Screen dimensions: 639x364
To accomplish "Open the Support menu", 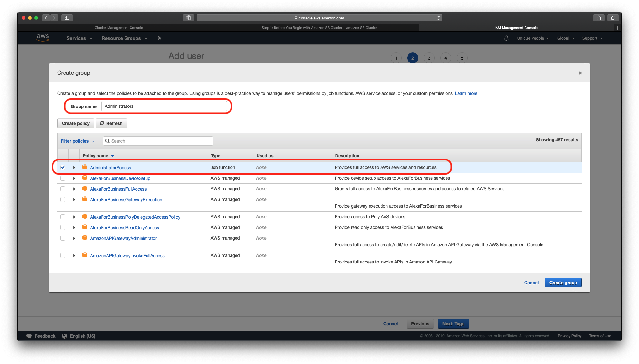I will [x=592, y=38].
